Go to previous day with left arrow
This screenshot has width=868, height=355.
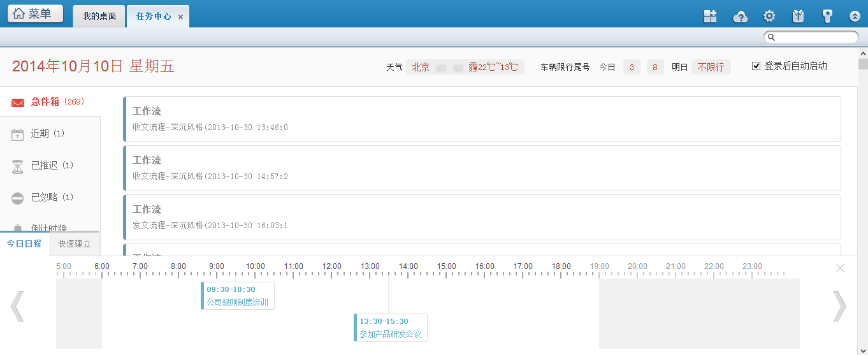[x=17, y=307]
